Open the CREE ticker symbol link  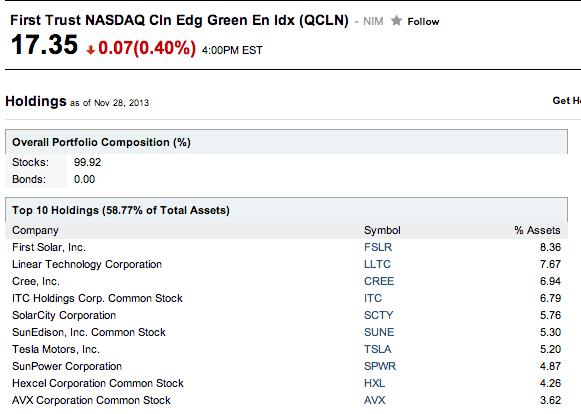[x=379, y=281]
